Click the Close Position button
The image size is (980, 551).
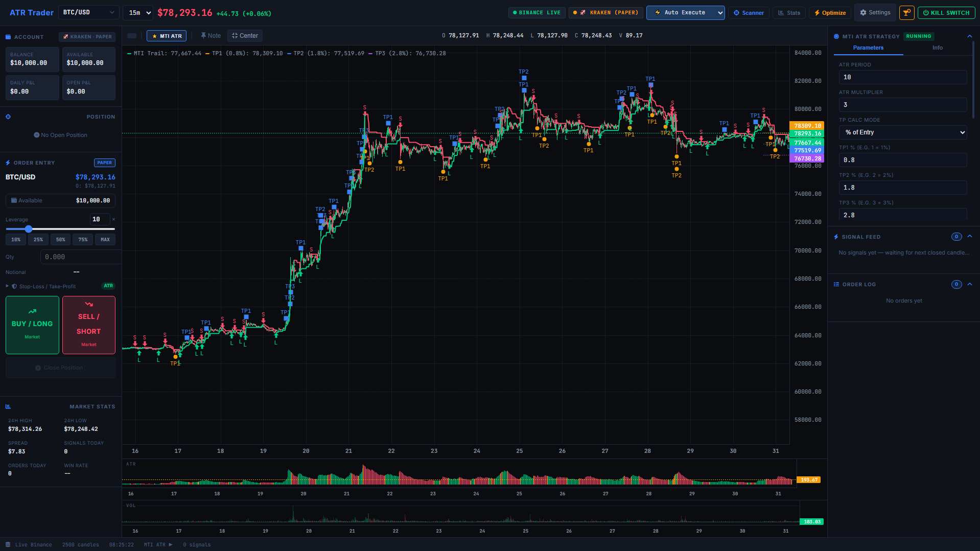coord(60,368)
